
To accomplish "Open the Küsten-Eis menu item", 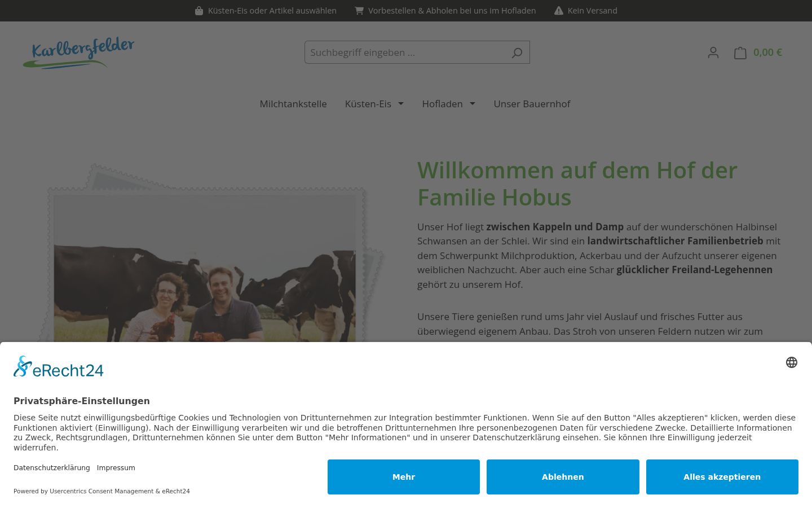I will click(368, 104).
